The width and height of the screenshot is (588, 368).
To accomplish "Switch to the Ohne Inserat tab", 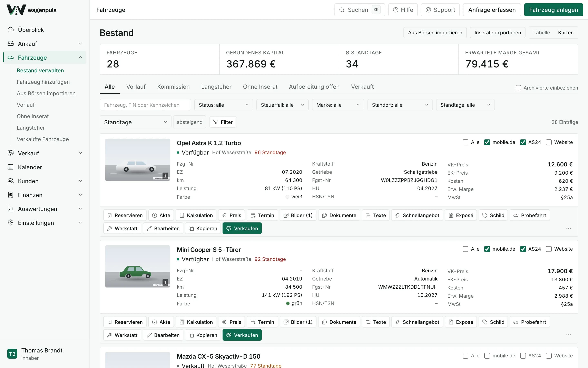I will coord(260,87).
